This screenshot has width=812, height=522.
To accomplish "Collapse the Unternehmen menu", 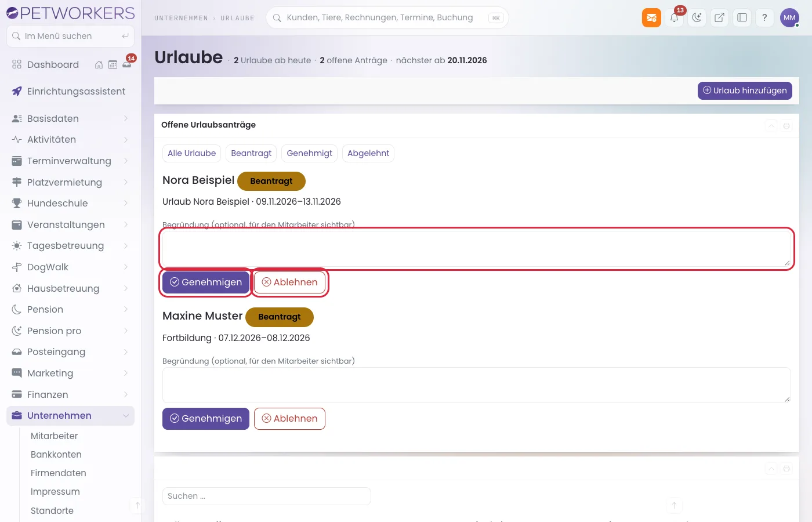I will click(70, 416).
